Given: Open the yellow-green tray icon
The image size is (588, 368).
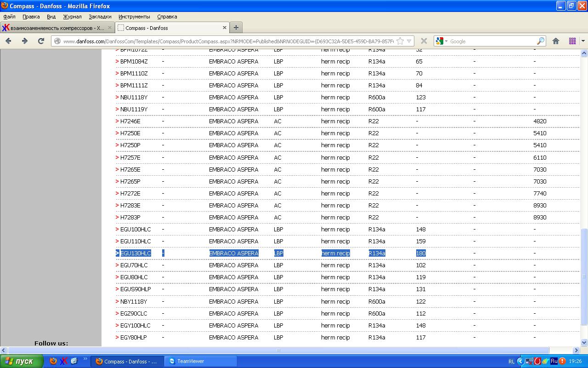Looking at the screenshot, I should (x=545, y=361).
